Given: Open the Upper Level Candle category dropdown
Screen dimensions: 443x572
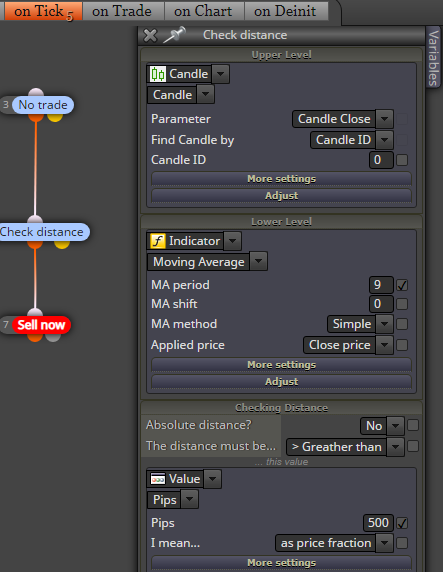Looking at the screenshot, I should tap(220, 74).
